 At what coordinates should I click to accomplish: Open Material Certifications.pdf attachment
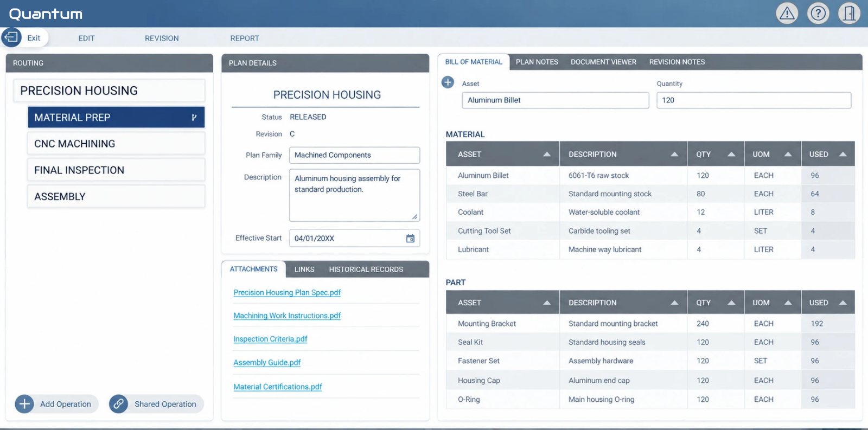coord(278,387)
